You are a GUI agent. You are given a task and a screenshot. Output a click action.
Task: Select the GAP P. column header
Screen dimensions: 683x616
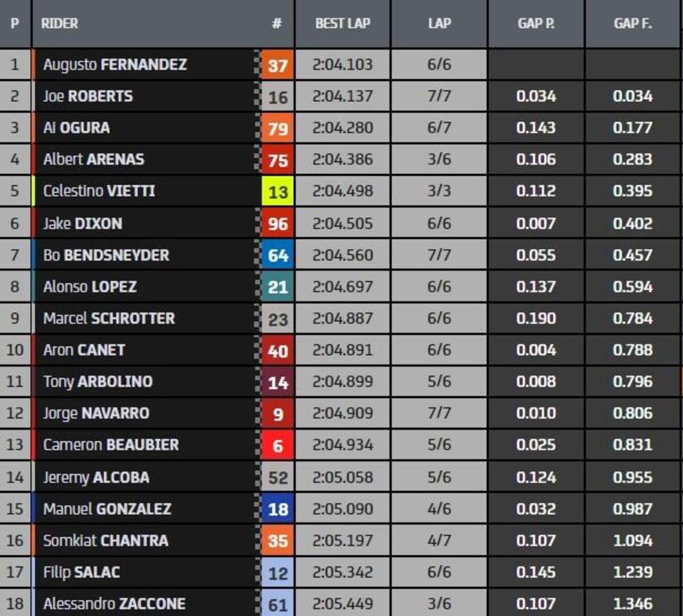click(536, 23)
